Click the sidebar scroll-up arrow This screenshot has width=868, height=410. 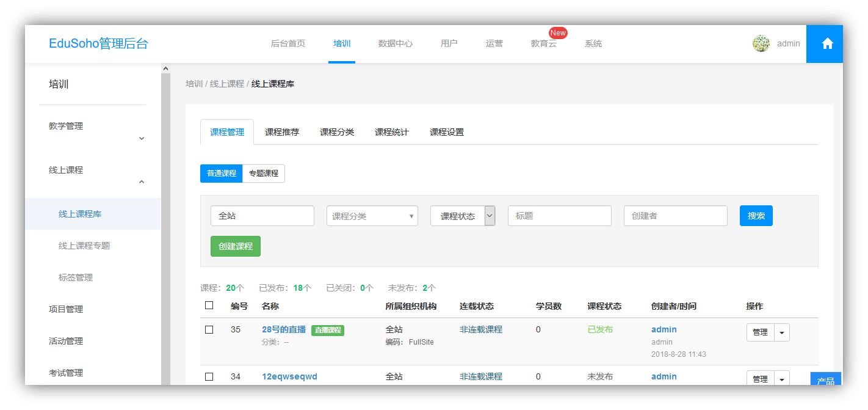pyautogui.click(x=165, y=69)
